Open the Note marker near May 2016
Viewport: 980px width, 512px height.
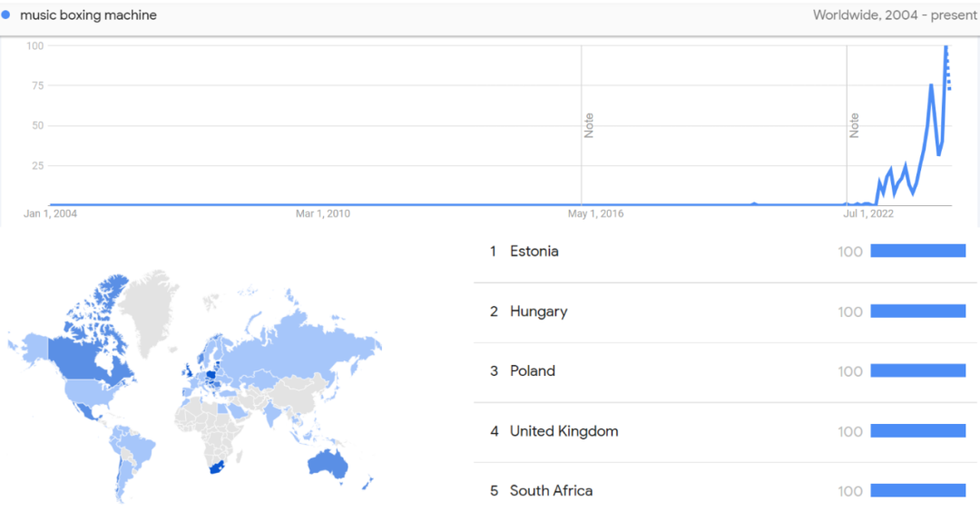(x=589, y=125)
